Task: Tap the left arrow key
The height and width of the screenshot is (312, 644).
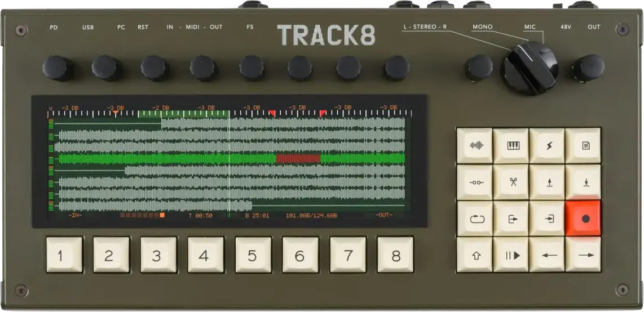Action: point(547,255)
